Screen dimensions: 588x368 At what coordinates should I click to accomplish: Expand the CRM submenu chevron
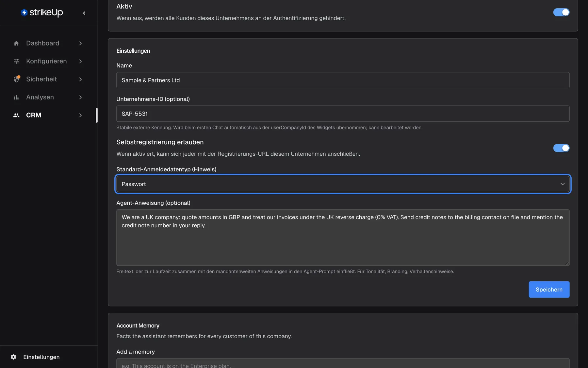click(x=80, y=115)
